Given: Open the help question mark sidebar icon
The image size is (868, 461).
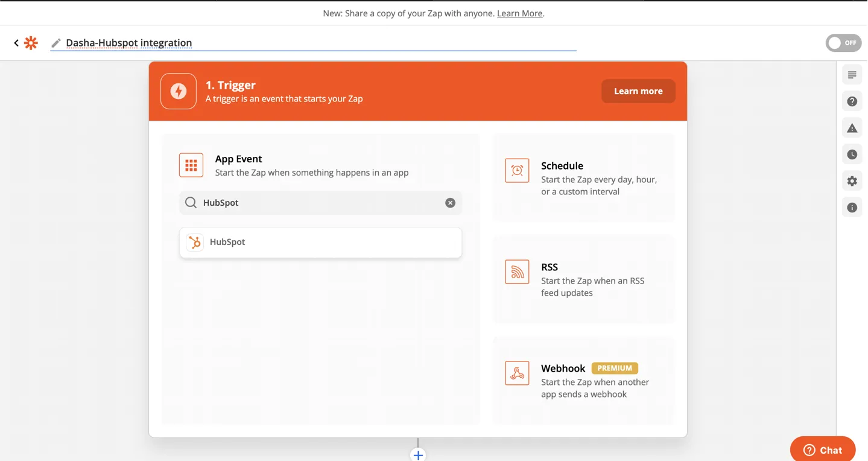Looking at the screenshot, I should click(x=852, y=101).
